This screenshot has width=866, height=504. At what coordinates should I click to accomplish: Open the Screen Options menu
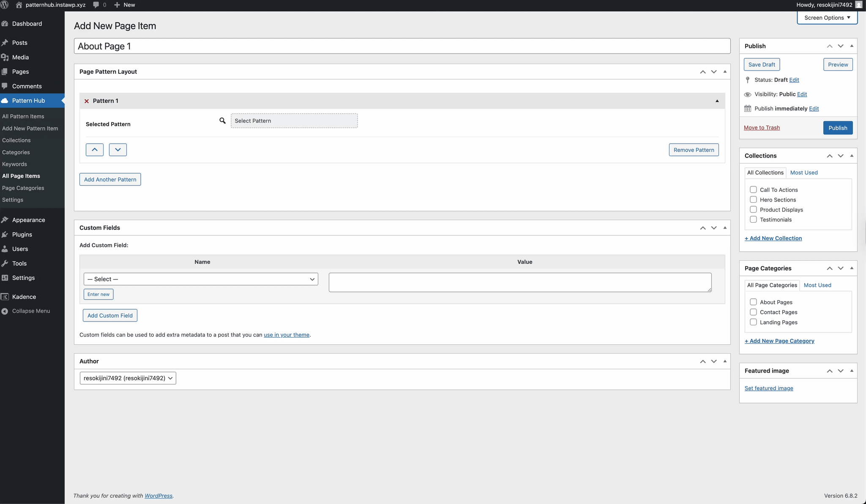point(826,17)
